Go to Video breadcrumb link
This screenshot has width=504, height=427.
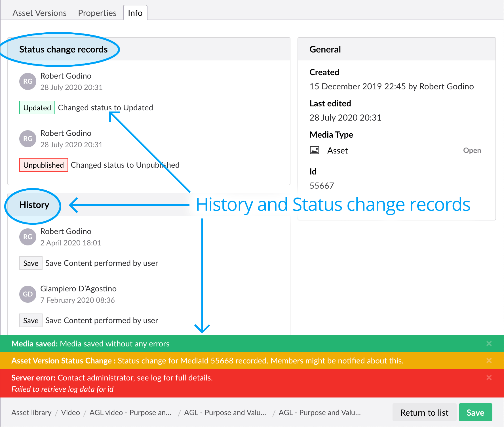coord(70,413)
